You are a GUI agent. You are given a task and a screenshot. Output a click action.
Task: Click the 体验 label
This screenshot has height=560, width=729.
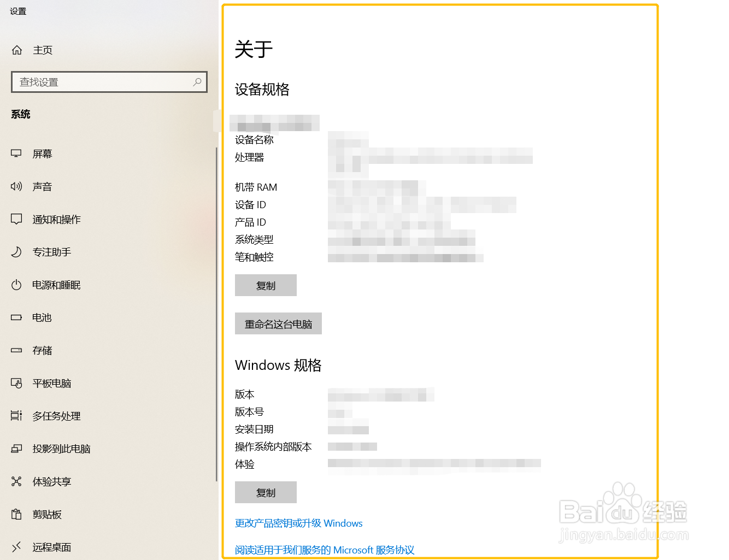click(245, 464)
